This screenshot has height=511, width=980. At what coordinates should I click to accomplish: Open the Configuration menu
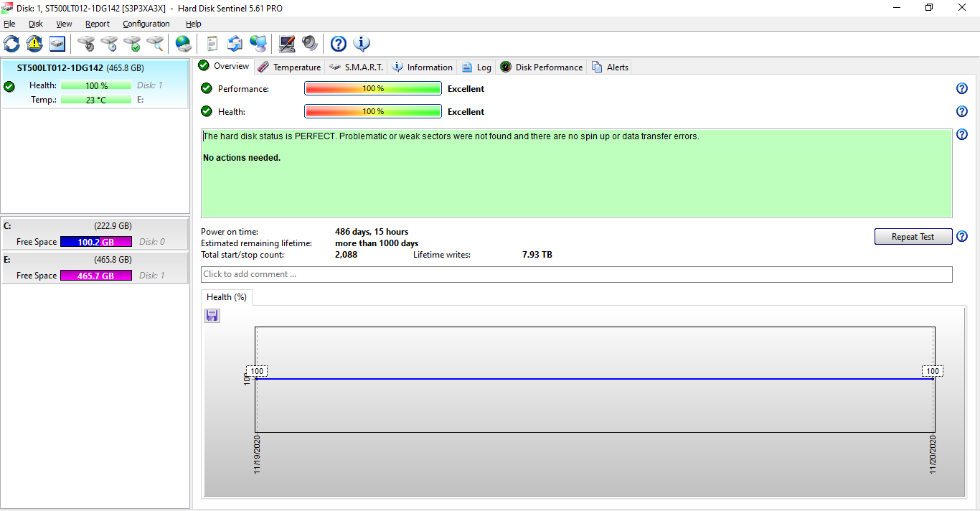coord(146,24)
